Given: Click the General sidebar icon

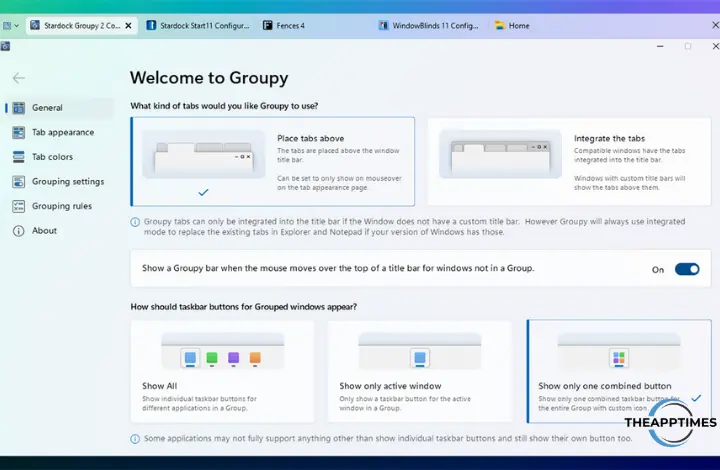Looking at the screenshot, I should tap(18, 108).
